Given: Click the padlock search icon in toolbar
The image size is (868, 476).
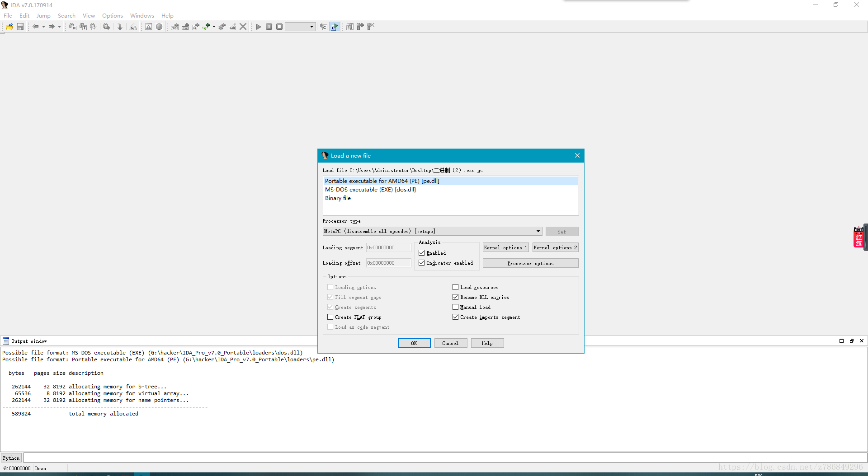Looking at the screenshot, I should click(x=133, y=27).
